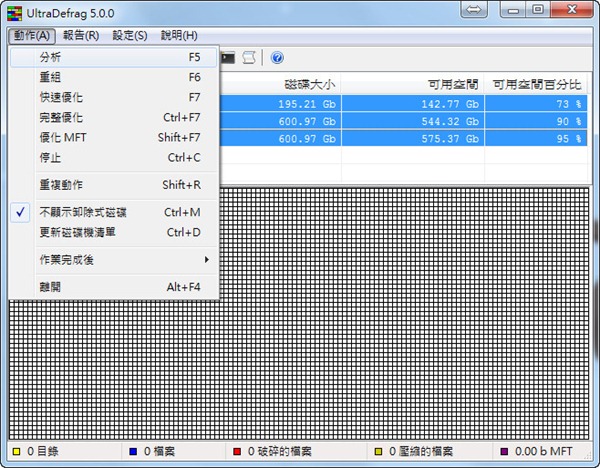Click the UltraDefrag title bar app icon
The image size is (600, 468).
point(15,13)
